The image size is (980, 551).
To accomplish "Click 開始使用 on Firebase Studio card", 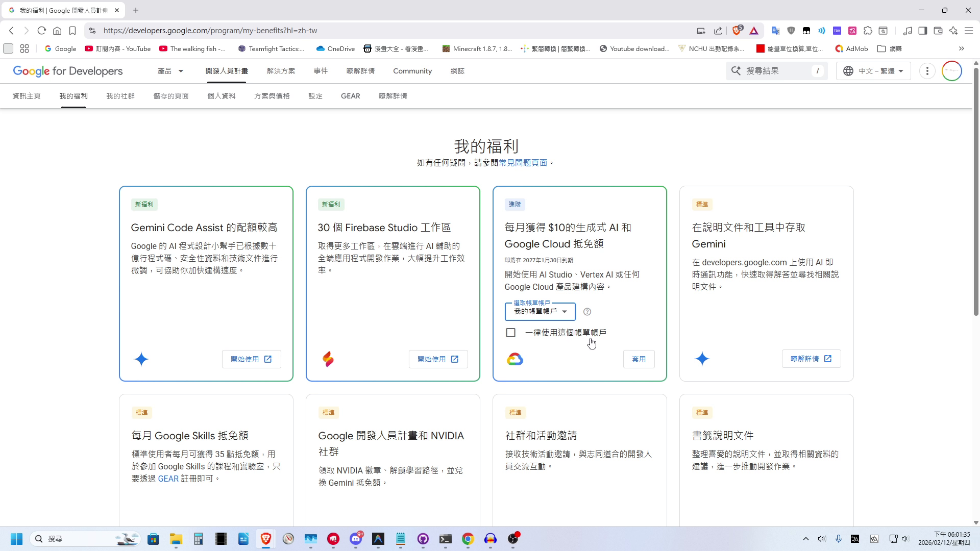I will [438, 359].
